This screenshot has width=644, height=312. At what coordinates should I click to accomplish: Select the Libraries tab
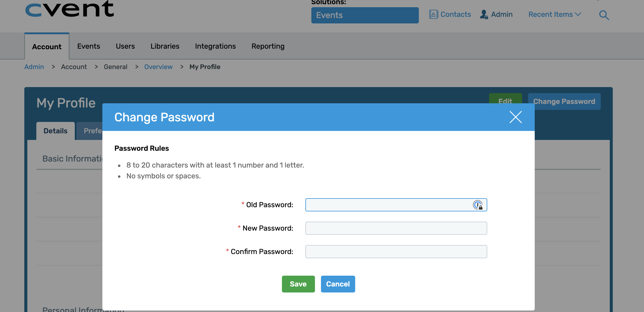[x=165, y=46]
